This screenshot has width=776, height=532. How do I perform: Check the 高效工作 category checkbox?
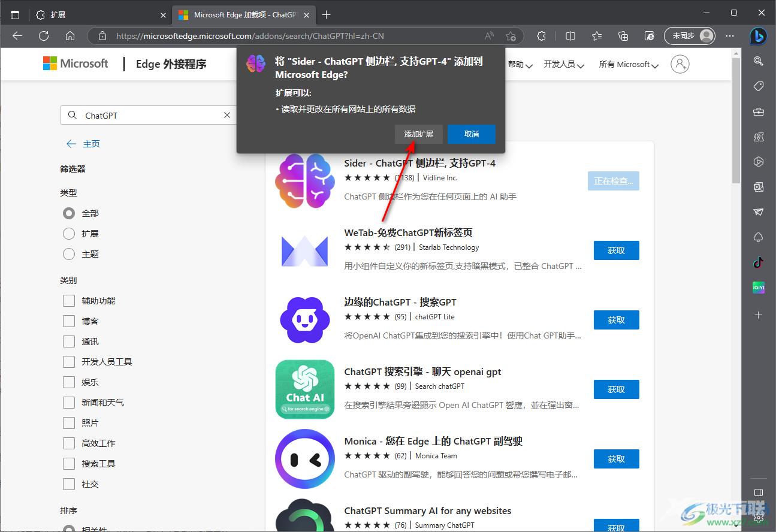[x=69, y=443]
